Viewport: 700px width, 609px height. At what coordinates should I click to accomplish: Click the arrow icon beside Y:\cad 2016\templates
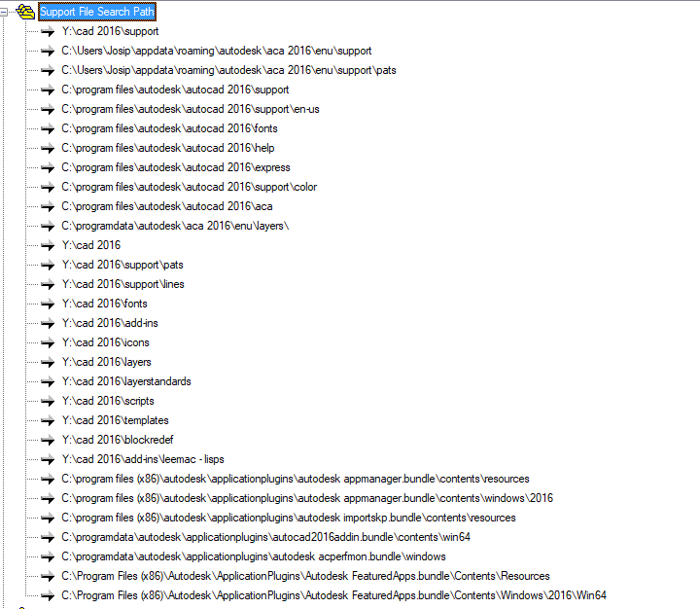coord(48,420)
